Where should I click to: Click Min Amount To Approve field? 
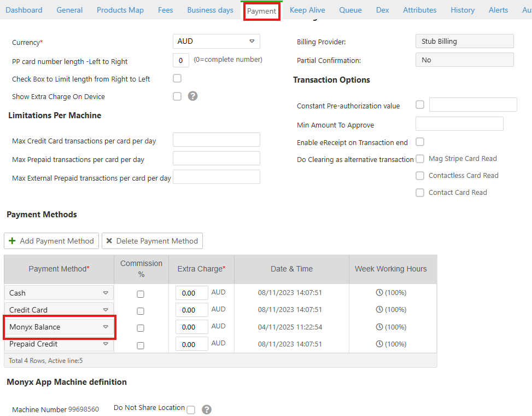(459, 124)
